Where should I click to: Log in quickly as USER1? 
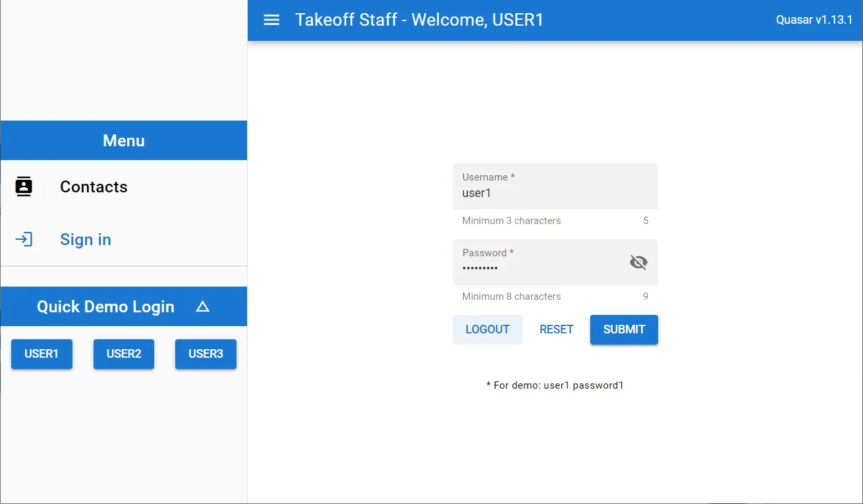pyautogui.click(x=42, y=354)
